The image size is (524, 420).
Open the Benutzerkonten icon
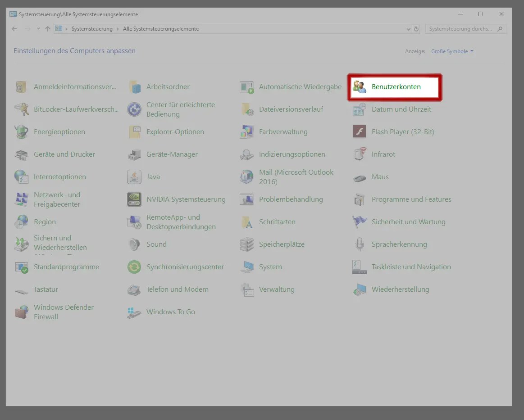(359, 87)
